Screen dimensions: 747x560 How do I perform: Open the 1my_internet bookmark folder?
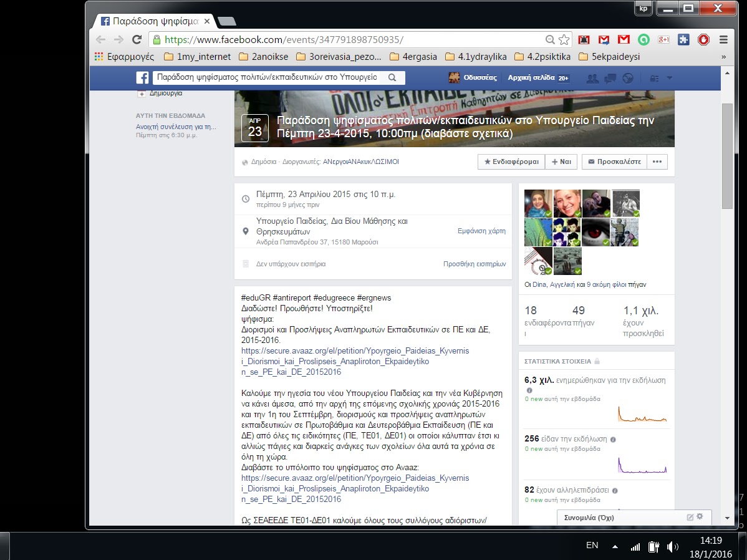click(197, 57)
